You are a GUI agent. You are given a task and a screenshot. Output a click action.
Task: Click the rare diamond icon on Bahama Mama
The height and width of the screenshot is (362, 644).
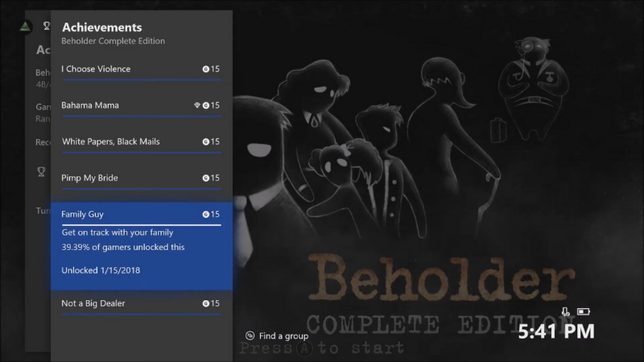[197, 105]
